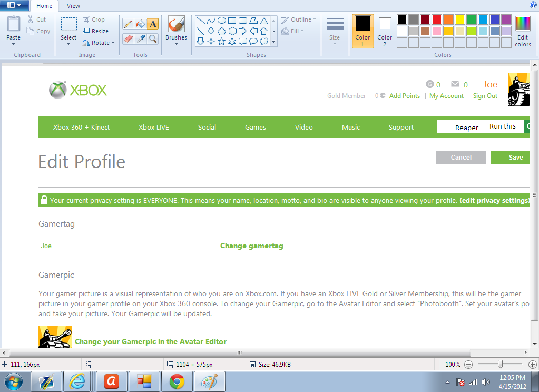Select the Text tool

(x=153, y=24)
